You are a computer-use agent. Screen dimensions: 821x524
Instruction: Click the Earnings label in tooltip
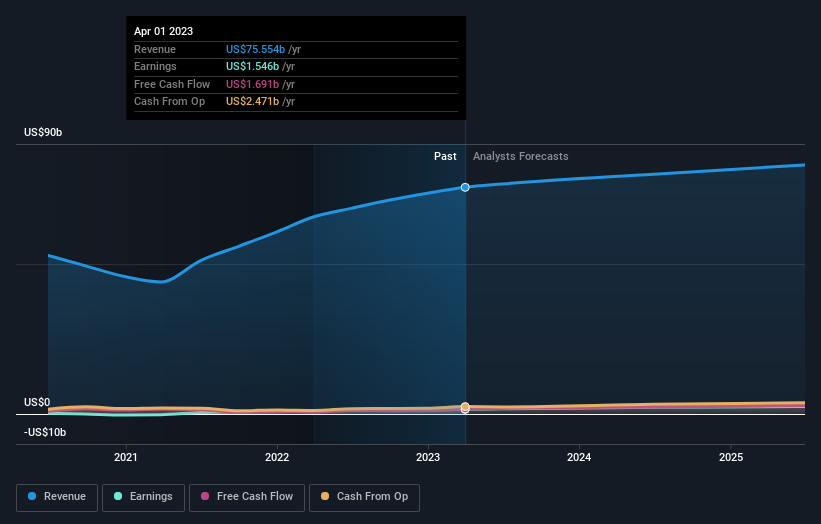click(155, 66)
